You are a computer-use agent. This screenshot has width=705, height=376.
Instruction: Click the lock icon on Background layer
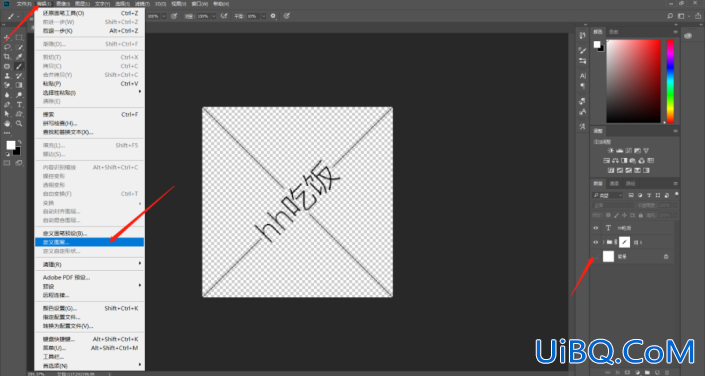click(666, 257)
